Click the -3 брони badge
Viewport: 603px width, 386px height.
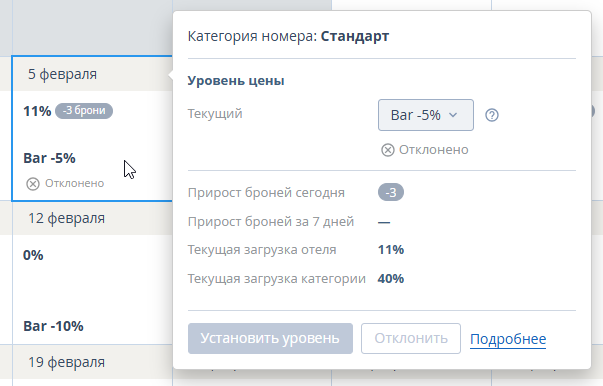pyautogui.click(x=84, y=111)
